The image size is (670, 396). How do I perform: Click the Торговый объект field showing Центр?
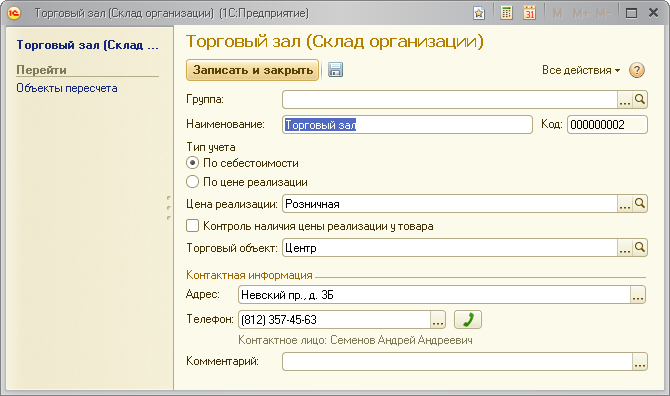[x=450, y=248]
